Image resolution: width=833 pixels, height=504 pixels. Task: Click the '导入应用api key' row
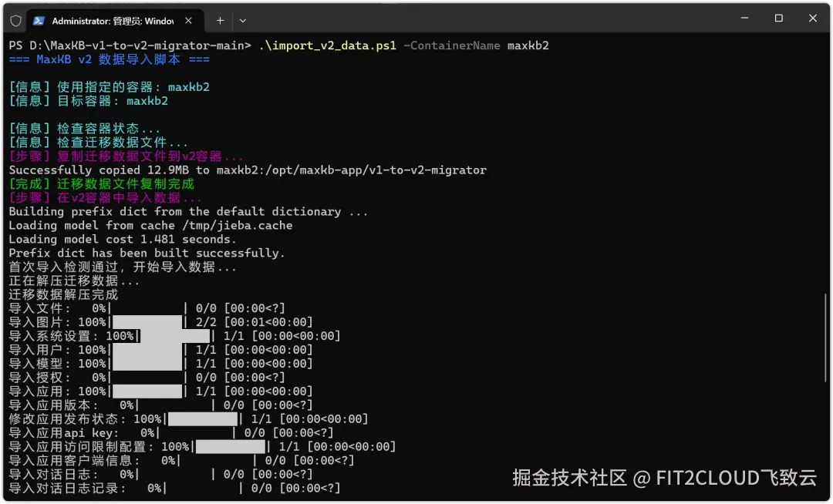click(171, 432)
